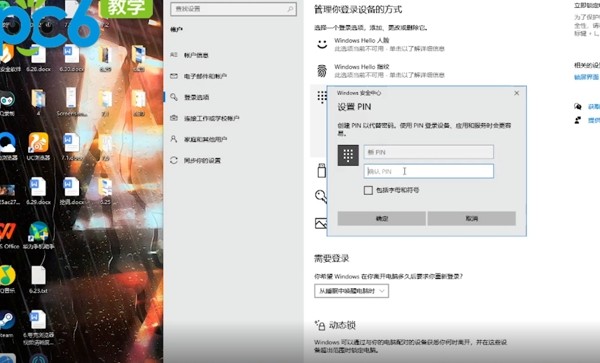Click the password key icon
The width and height of the screenshot is (600, 363).
(x=321, y=196)
